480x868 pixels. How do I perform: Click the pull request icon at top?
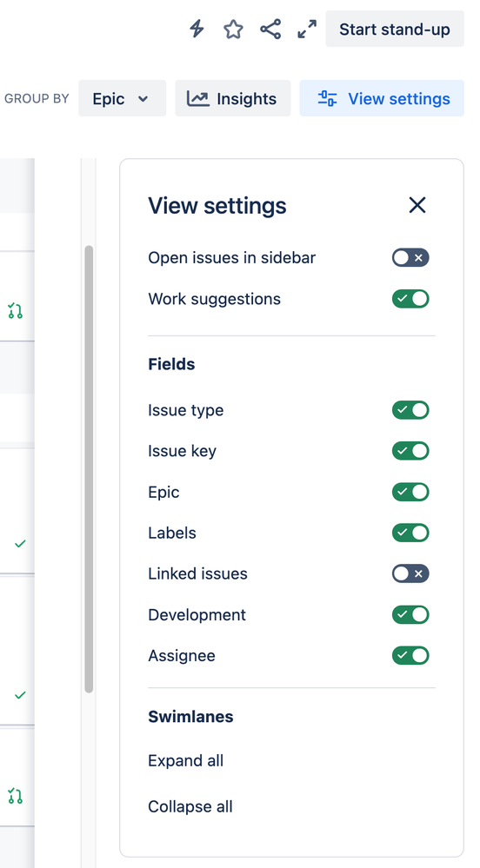click(x=16, y=311)
